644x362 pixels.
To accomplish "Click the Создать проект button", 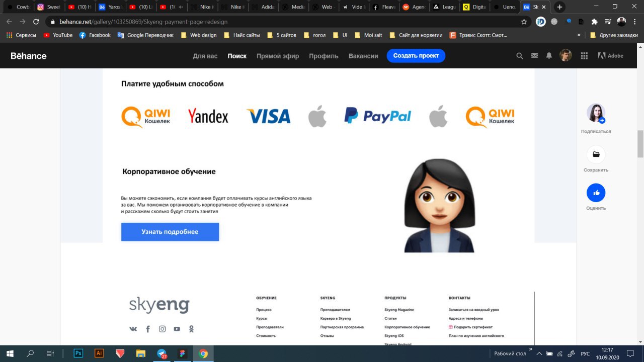I will click(416, 56).
